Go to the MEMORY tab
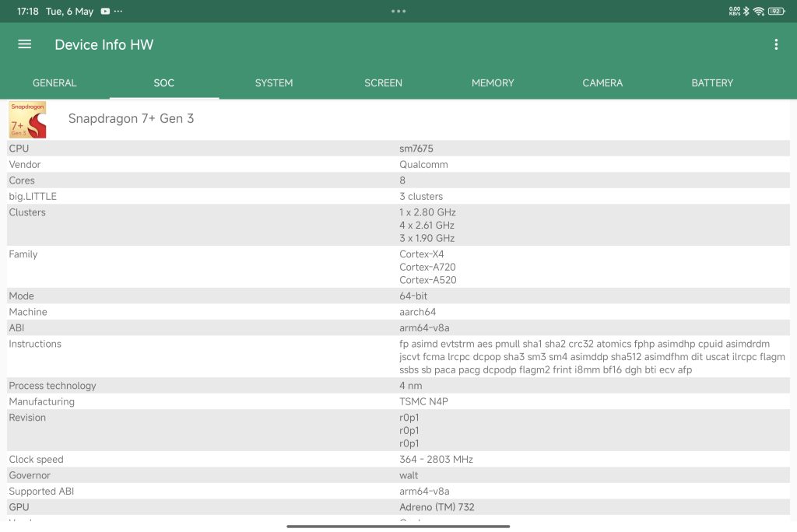Screen dimensions: 797x532 coord(493,82)
